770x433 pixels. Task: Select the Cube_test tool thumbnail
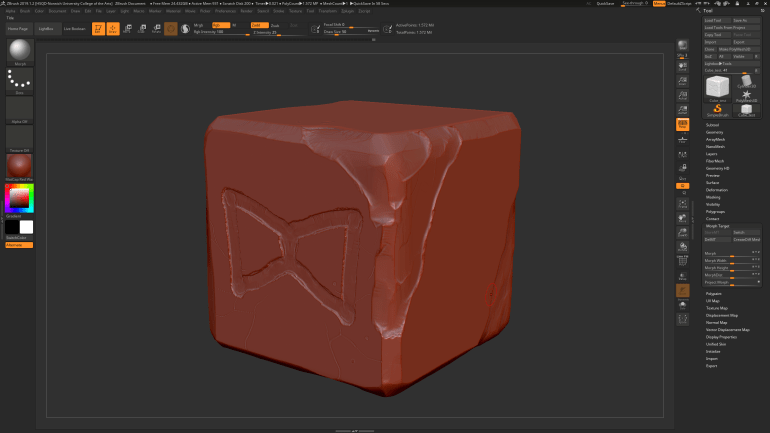coord(717,87)
